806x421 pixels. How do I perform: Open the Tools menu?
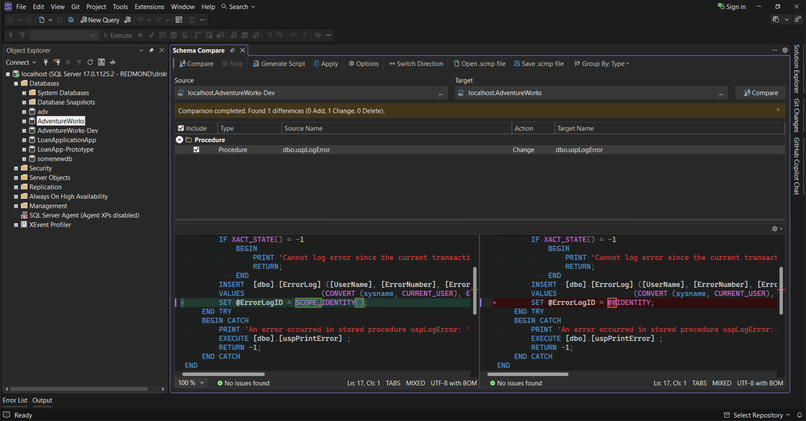point(120,7)
